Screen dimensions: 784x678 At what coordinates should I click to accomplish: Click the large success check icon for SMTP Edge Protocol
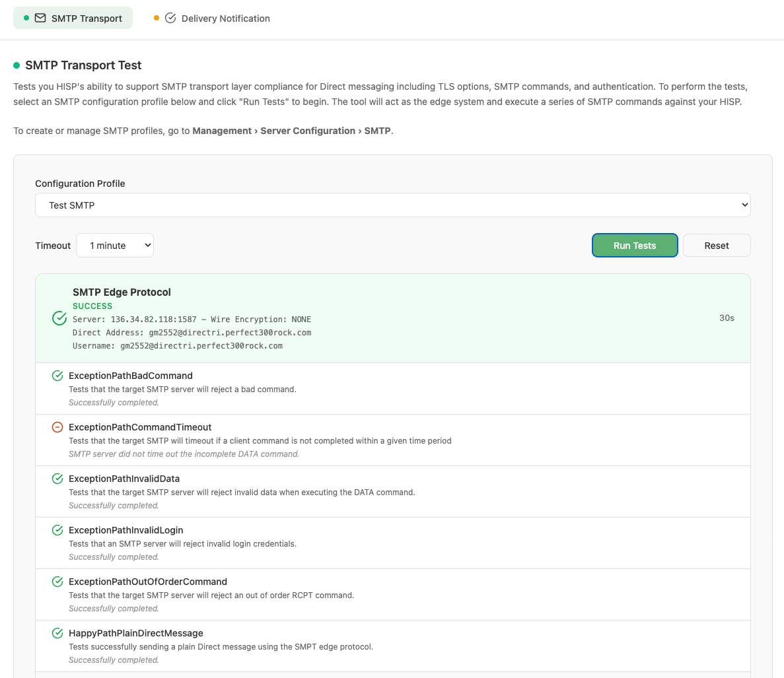[59, 318]
